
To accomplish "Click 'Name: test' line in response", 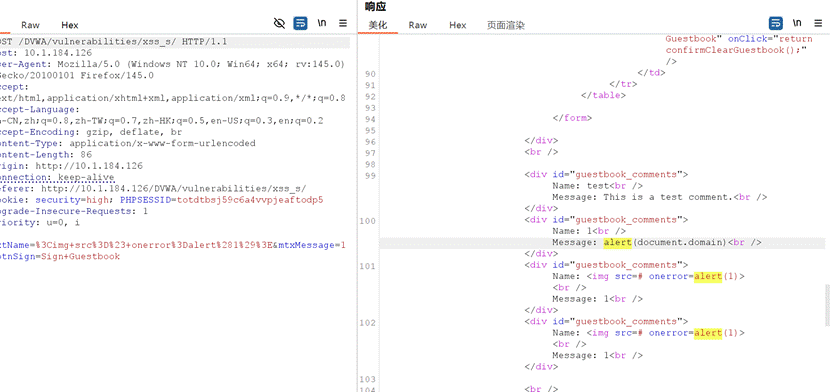I will click(x=598, y=186).
